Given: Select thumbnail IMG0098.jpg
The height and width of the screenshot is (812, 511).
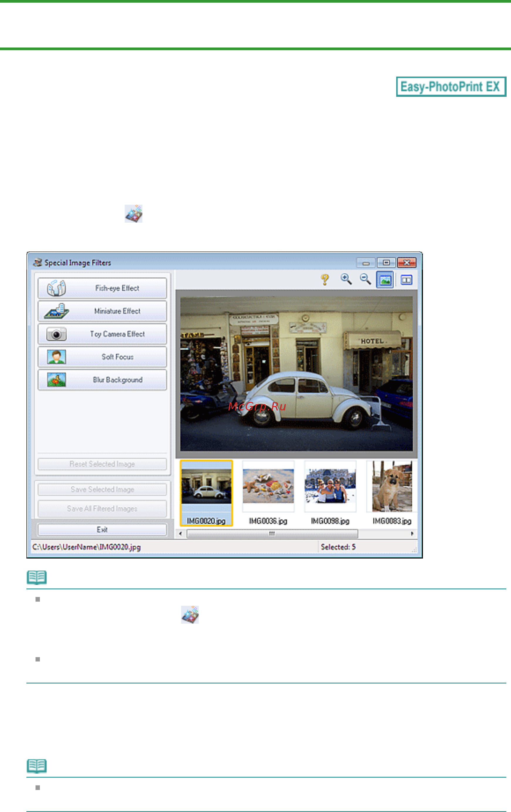Looking at the screenshot, I should [330, 493].
